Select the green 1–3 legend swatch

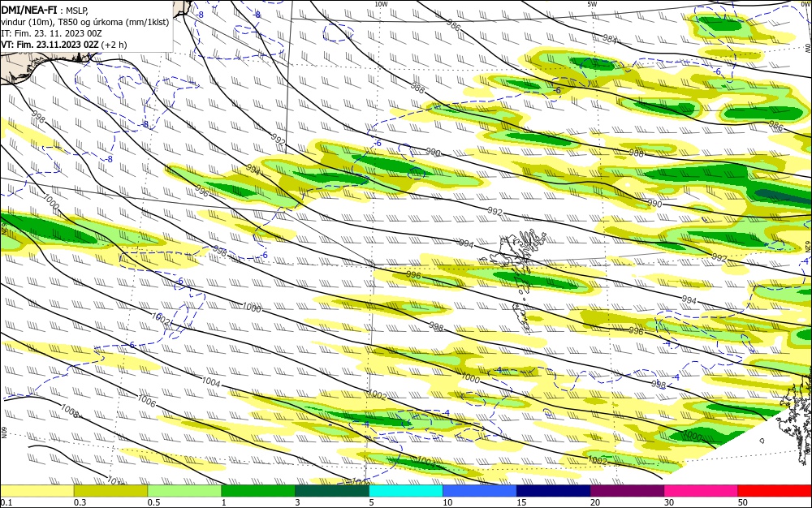258,491
